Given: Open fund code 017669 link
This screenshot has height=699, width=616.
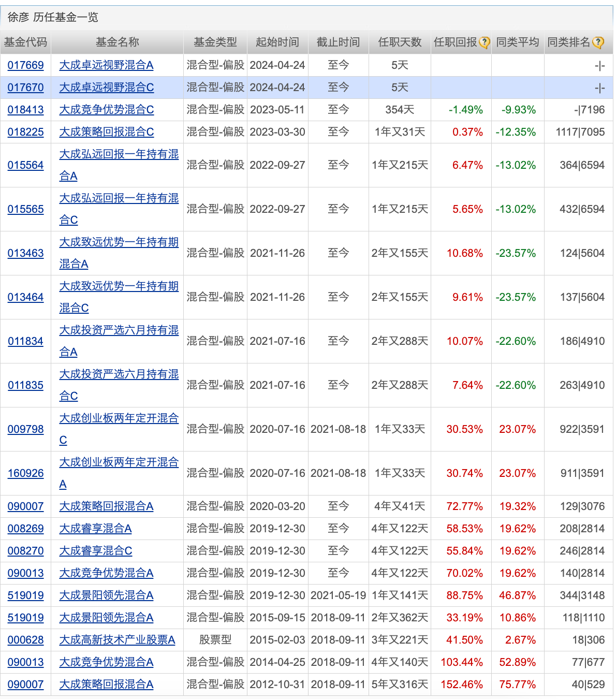Looking at the screenshot, I should (26, 65).
